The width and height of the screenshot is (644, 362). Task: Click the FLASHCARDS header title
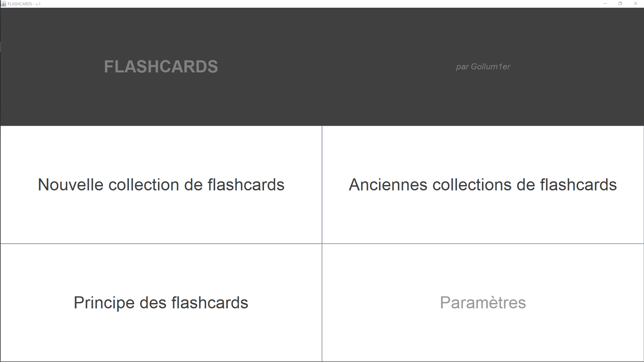click(x=161, y=67)
